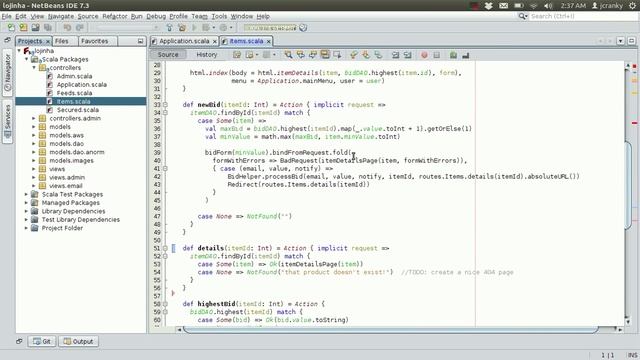Viewport: 640px width, 360px height.
Task: Open the editor documents list dropdown arrow
Action: (x=620, y=41)
